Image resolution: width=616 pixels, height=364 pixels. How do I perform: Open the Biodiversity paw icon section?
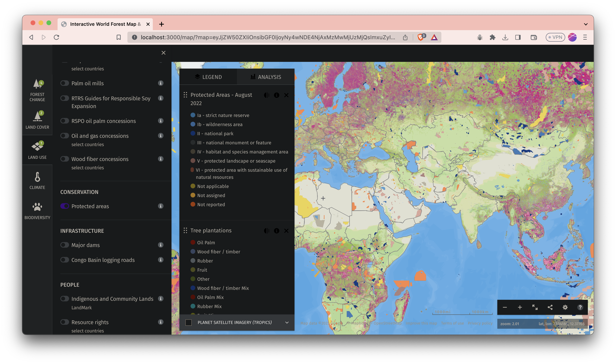pos(37,211)
